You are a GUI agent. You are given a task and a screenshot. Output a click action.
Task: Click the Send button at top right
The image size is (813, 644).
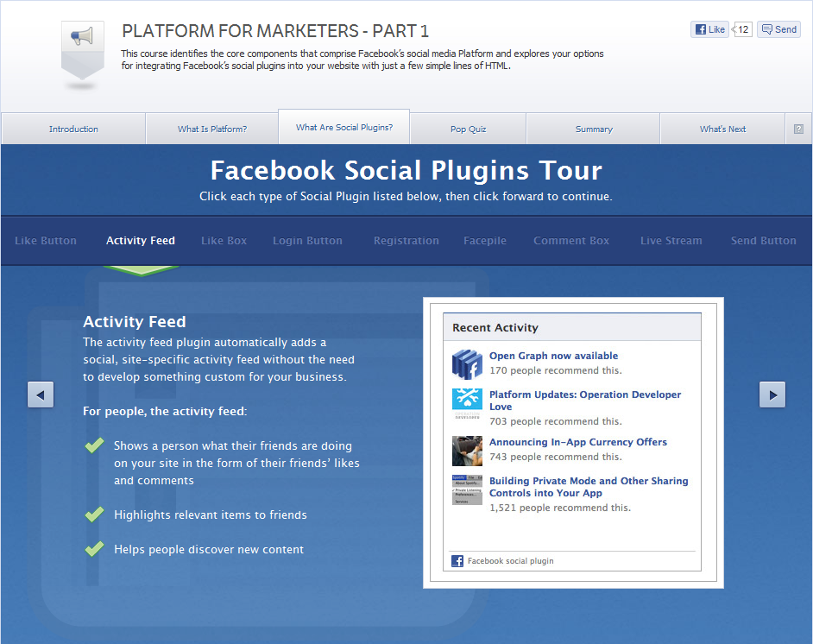click(778, 29)
